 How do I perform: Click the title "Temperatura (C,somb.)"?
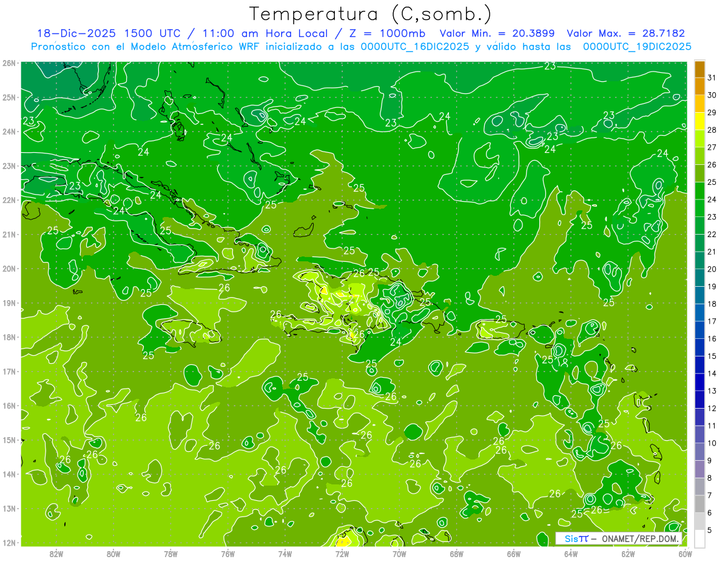tap(371, 14)
